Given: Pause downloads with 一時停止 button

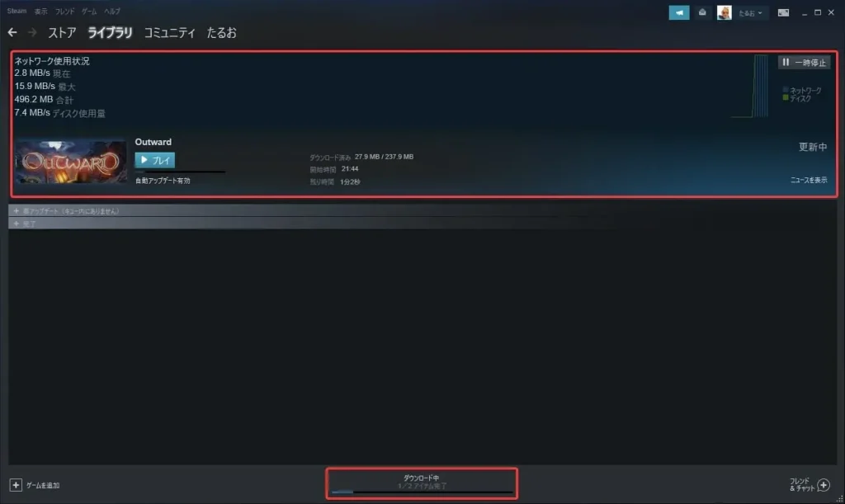Looking at the screenshot, I should pos(804,63).
